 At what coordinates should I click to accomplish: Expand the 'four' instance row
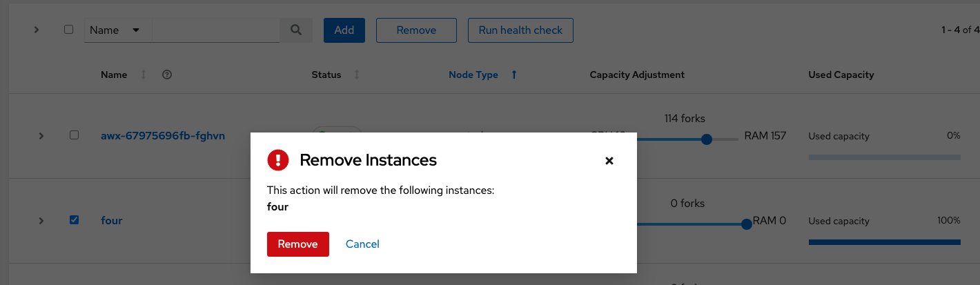point(41,221)
